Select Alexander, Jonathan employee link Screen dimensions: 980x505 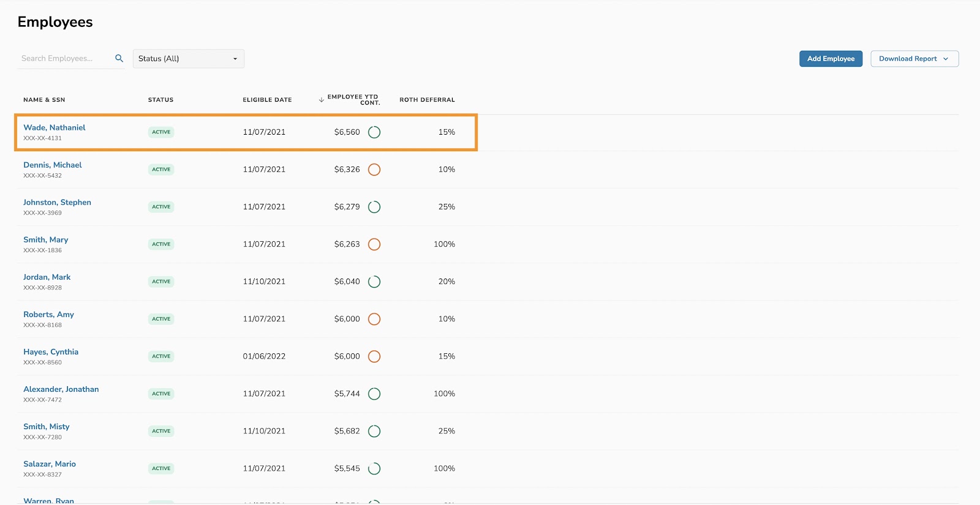coord(61,389)
